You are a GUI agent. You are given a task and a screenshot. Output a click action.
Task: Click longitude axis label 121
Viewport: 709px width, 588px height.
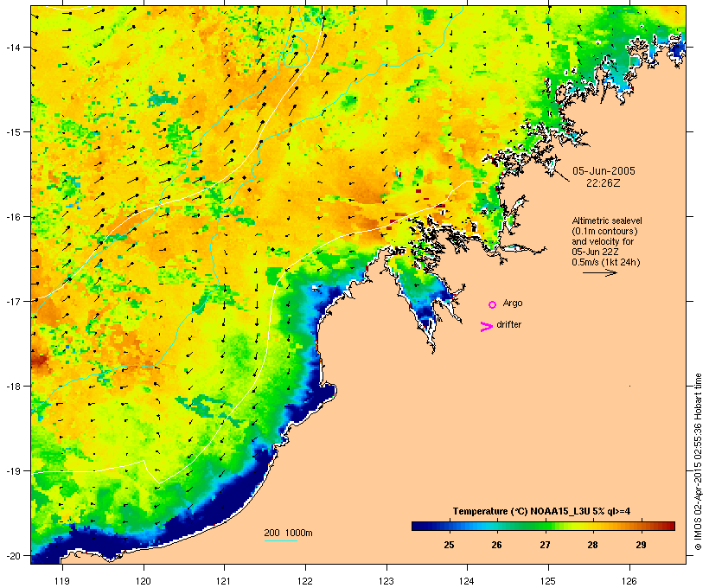(x=224, y=581)
